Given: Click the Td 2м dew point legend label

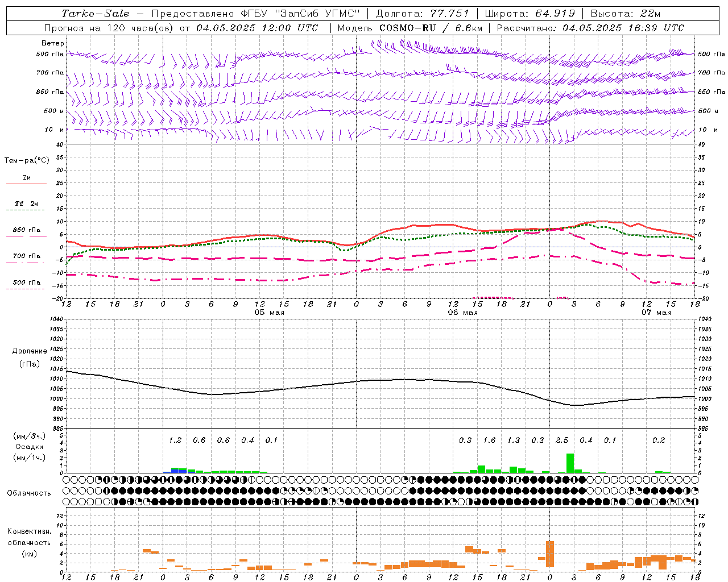Looking at the screenshot, I should (26, 203).
